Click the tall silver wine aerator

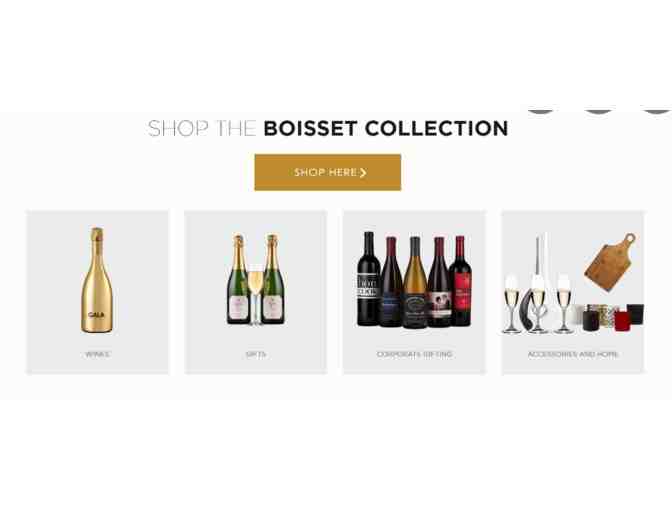tap(538, 257)
